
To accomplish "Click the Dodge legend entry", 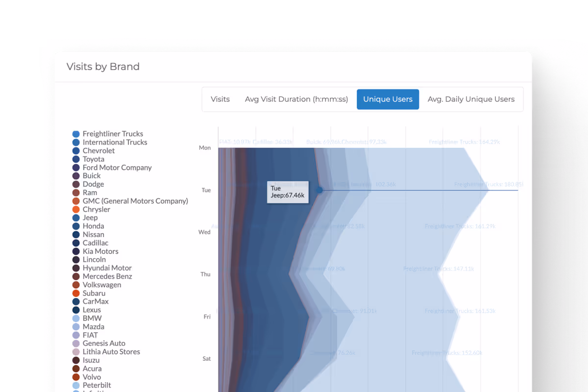I will (88, 184).
